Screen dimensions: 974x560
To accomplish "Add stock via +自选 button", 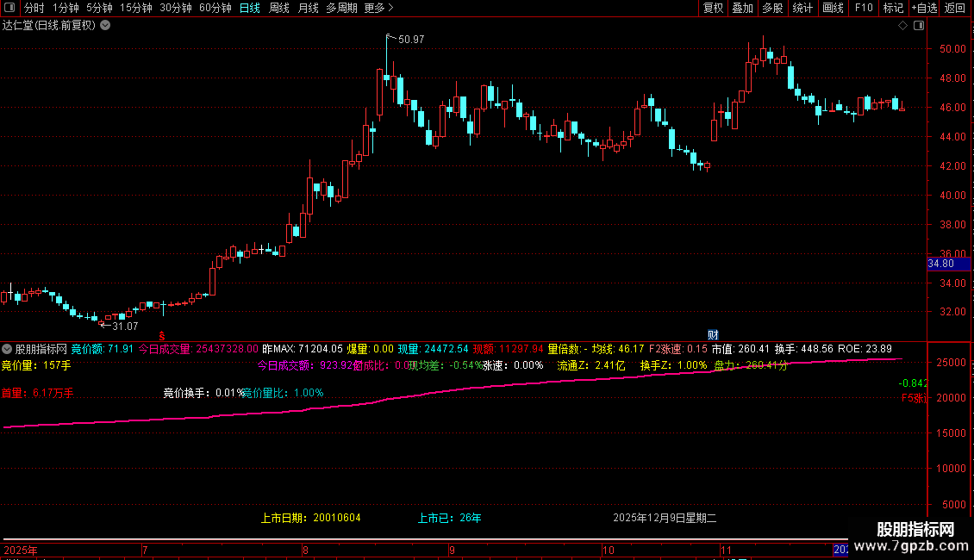I will coord(924,8).
